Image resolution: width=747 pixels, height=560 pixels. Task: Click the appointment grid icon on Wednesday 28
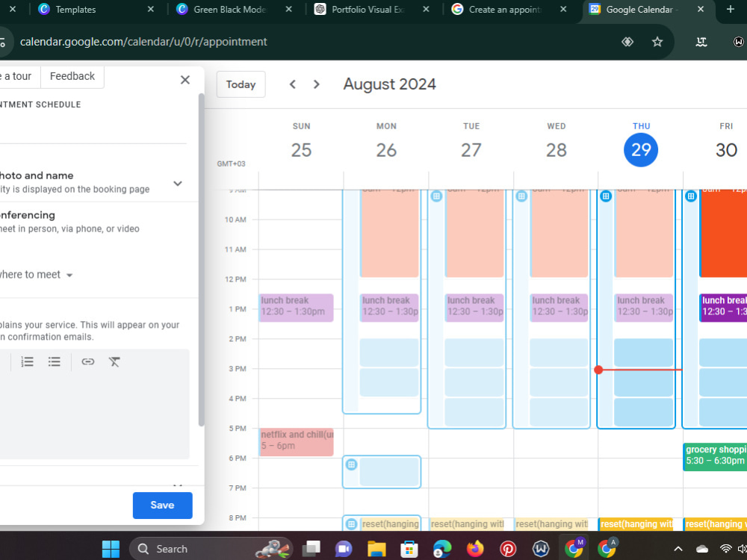521,196
